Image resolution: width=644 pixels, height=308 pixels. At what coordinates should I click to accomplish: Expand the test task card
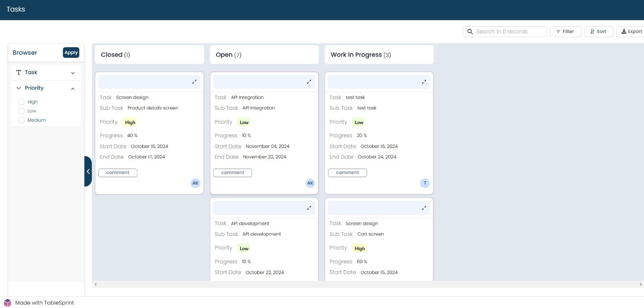point(424,82)
